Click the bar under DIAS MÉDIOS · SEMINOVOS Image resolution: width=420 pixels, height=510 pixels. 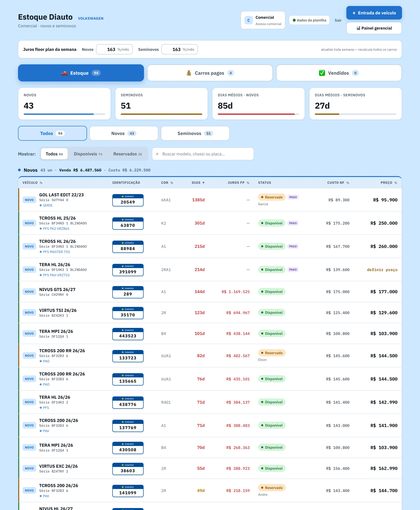pyautogui.click(x=355, y=114)
